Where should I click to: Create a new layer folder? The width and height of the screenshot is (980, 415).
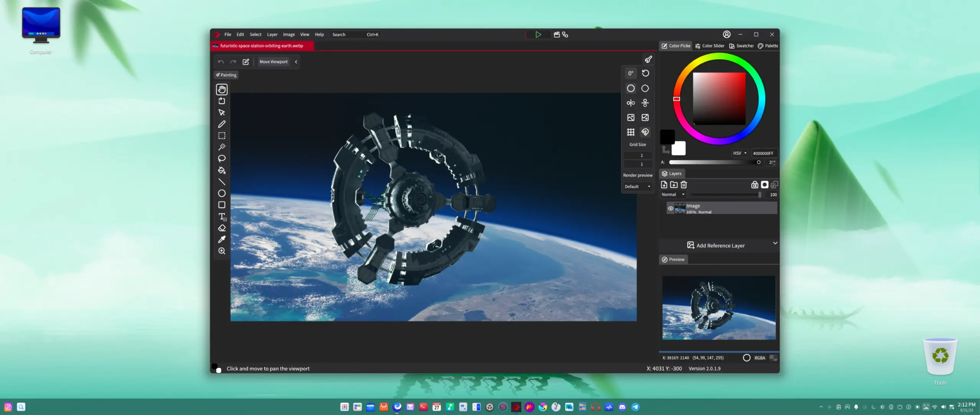[x=674, y=185]
